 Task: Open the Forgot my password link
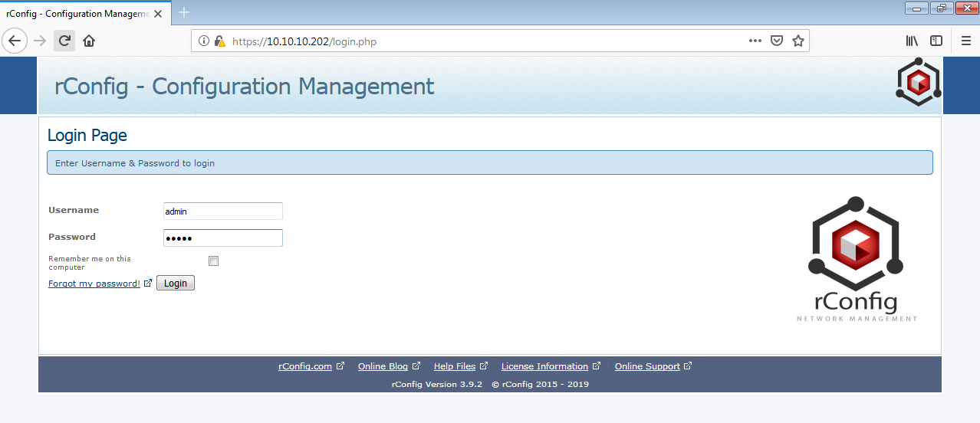click(x=94, y=284)
